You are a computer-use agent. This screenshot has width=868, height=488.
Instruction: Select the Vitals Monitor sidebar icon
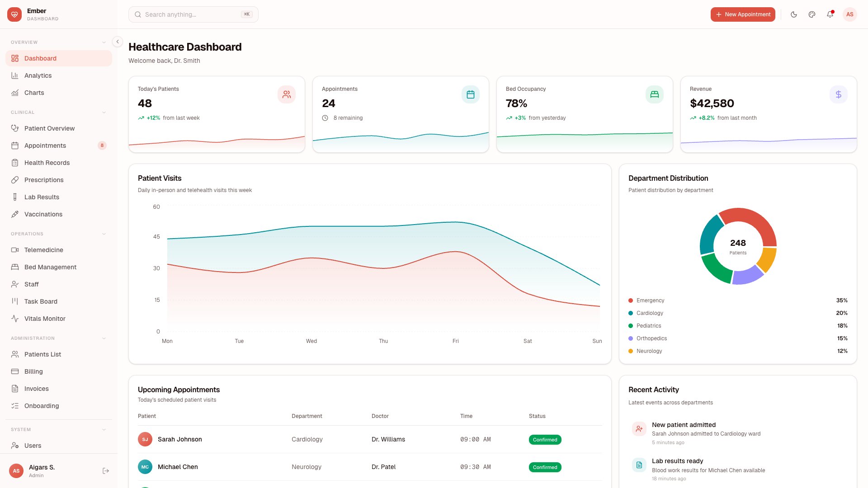[15, 319]
